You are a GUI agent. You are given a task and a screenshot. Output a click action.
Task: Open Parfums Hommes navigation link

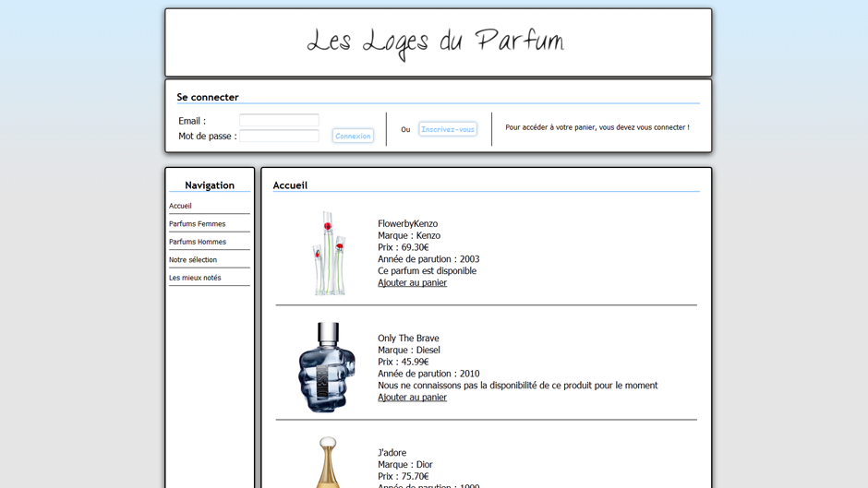(x=198, y=242)
